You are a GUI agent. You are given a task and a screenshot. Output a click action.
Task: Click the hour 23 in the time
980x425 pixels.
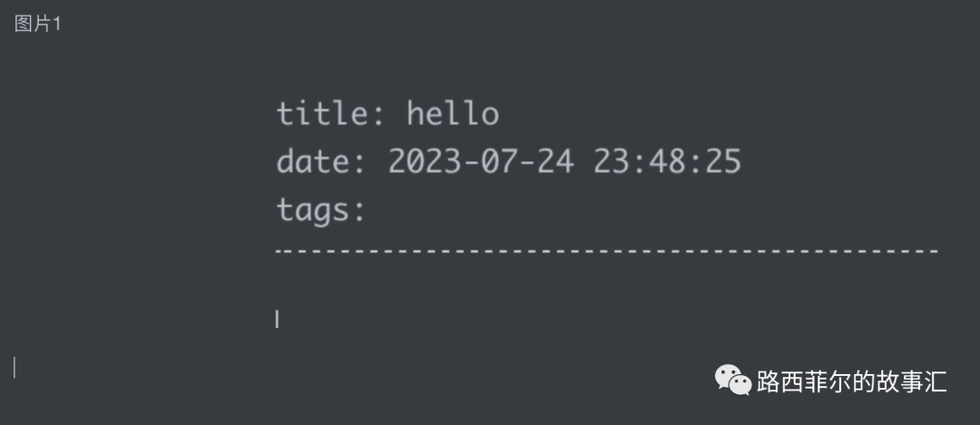pyautogui.click(x=612, y=162)
